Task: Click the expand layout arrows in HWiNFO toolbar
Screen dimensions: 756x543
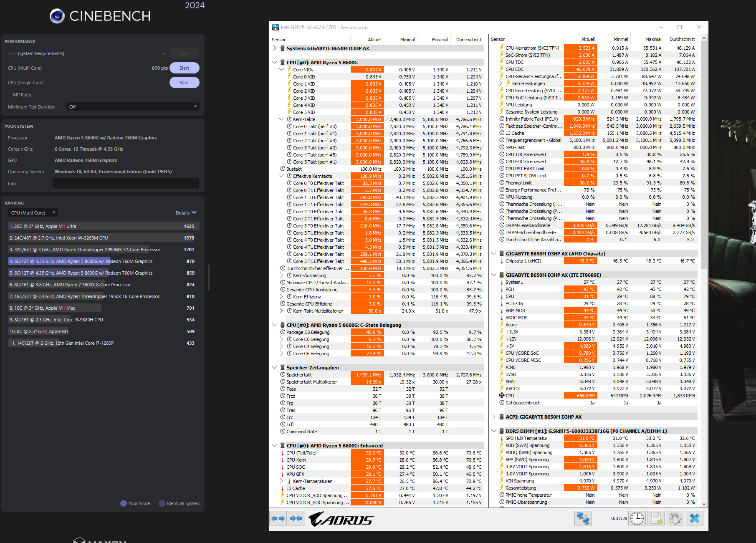Action: (x=278, y=518)
